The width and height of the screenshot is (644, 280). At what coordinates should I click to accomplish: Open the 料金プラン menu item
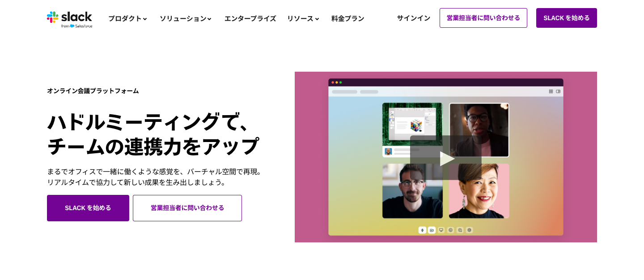point(347,18)
